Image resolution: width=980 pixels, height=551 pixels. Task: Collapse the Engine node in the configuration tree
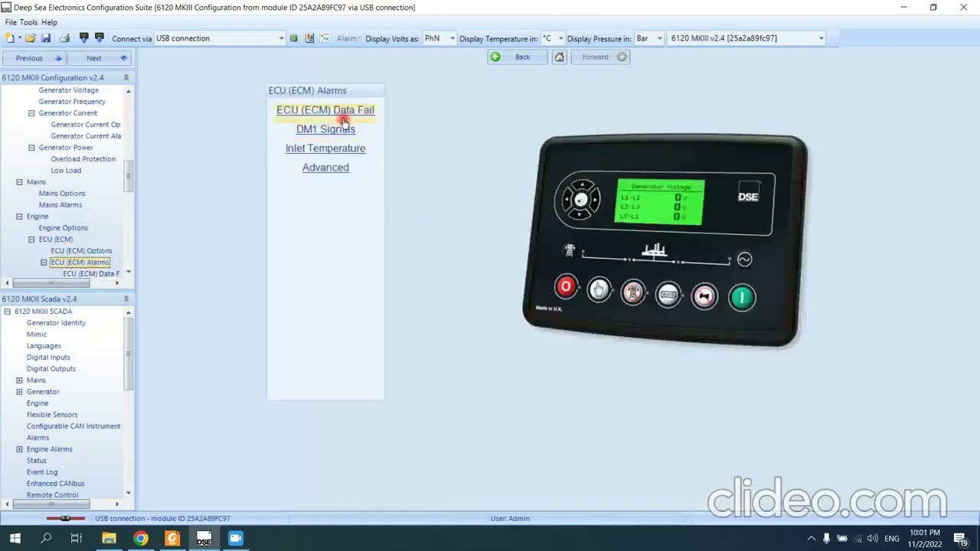tap(19, 217)
